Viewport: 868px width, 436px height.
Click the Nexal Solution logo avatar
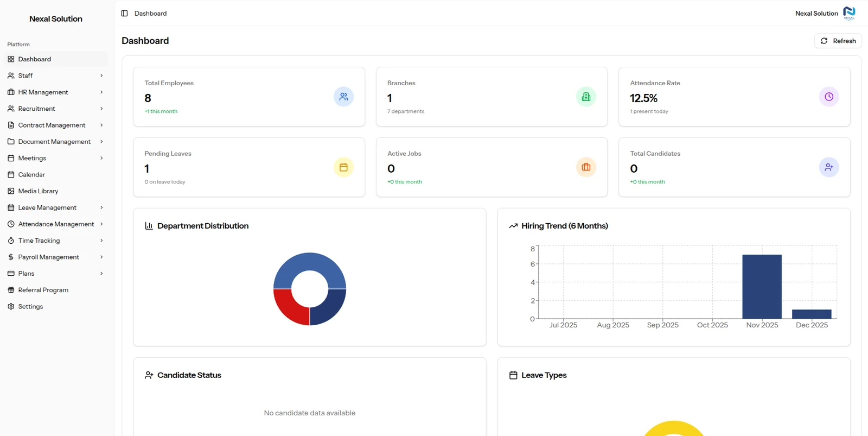point(849,14)
